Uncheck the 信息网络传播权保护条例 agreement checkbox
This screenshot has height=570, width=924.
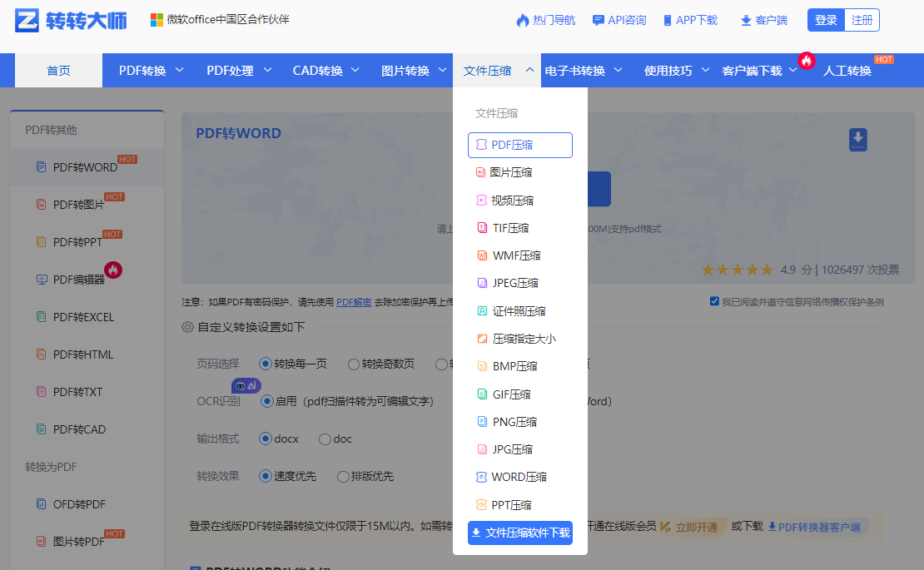[713, 300]
